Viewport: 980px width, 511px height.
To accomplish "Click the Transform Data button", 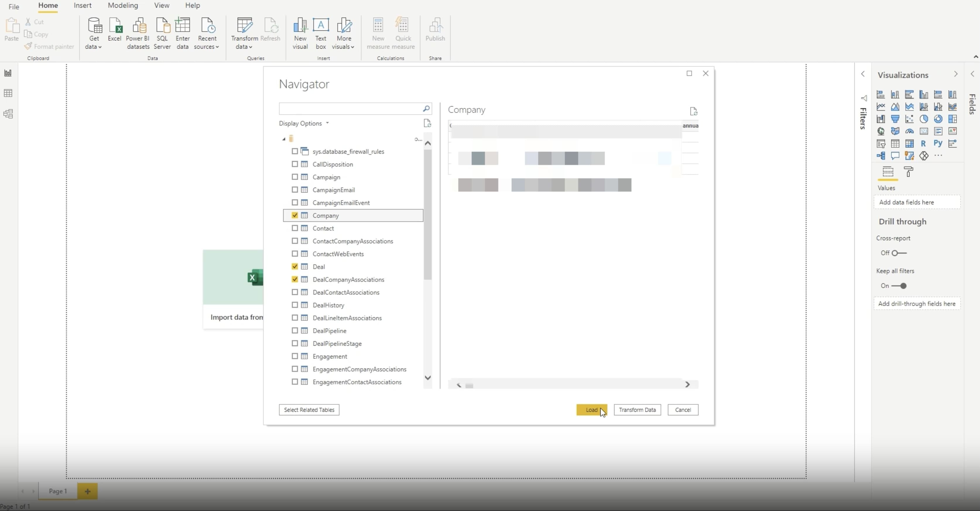I will (637, 410).
